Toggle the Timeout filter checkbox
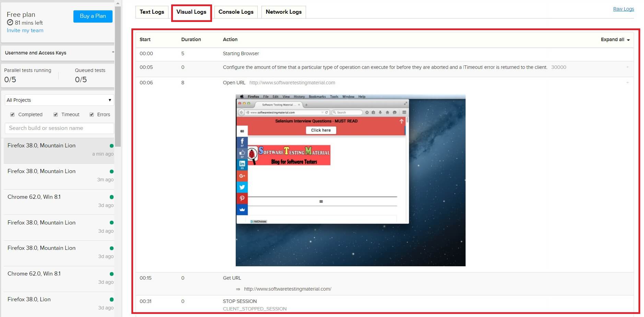The image size is (644, 317). 56,114
